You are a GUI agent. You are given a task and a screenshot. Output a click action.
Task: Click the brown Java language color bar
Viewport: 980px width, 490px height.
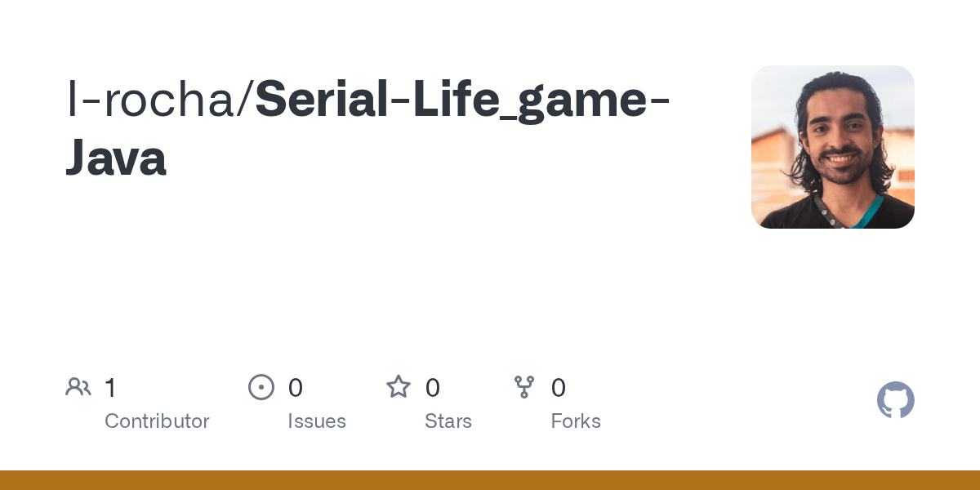pos(490,480)
